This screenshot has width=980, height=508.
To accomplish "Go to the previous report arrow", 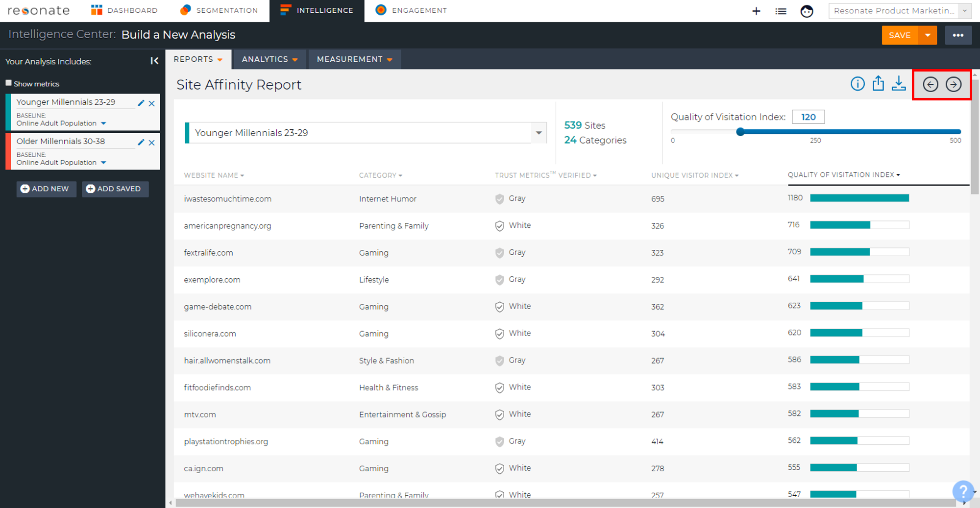I will coord(931,84).
